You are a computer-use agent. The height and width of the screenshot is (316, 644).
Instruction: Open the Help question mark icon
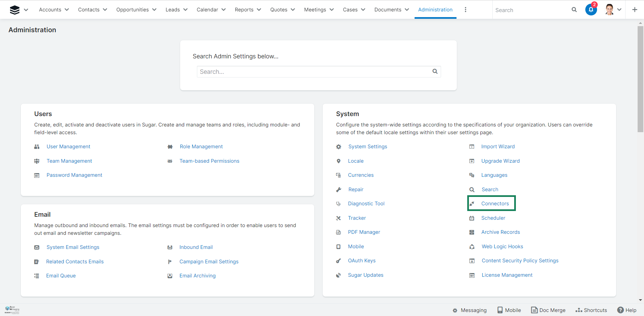pyautogui.click(x=621, y=310)
